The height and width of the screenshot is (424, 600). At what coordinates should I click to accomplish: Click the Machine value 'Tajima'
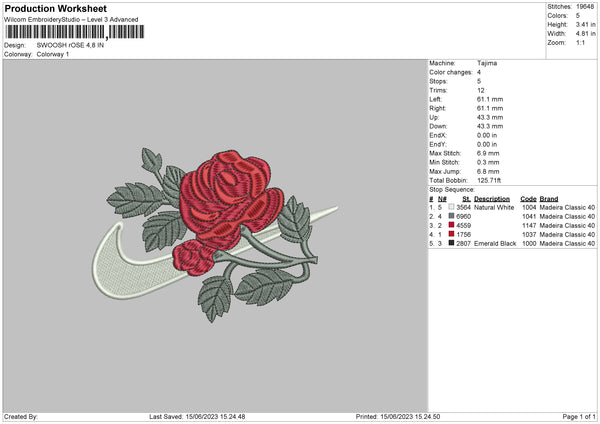coord(487,63)
